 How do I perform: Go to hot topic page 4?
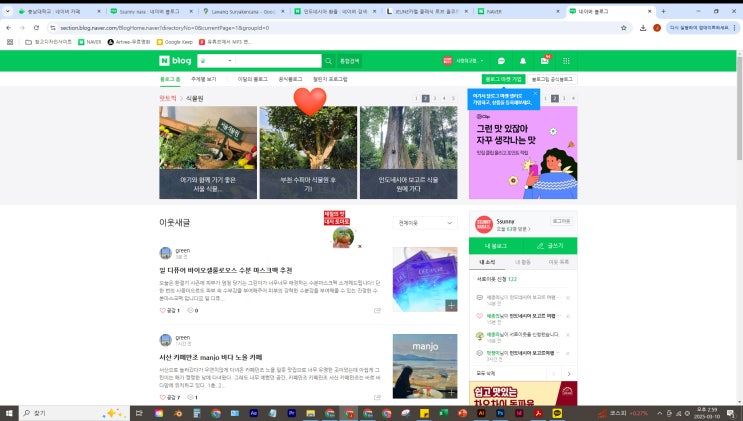point(444,98)
